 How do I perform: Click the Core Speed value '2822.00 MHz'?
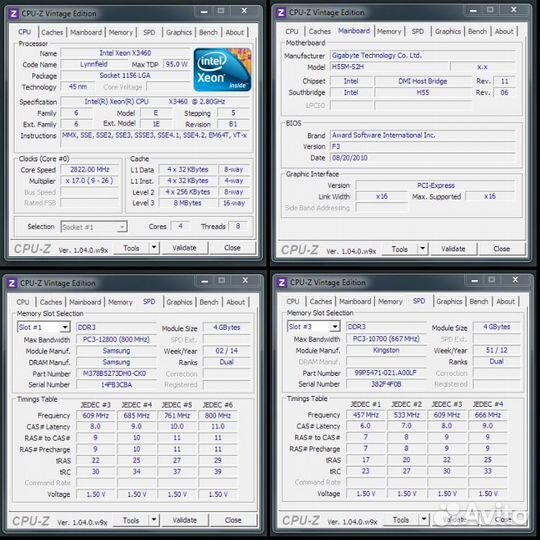click(90, 169)
